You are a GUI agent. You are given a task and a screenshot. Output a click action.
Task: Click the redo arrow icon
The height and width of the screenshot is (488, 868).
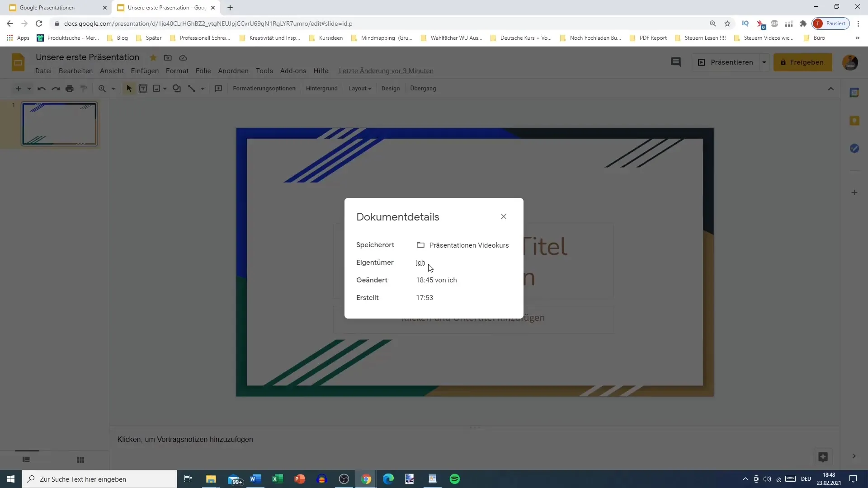[56, 89]
